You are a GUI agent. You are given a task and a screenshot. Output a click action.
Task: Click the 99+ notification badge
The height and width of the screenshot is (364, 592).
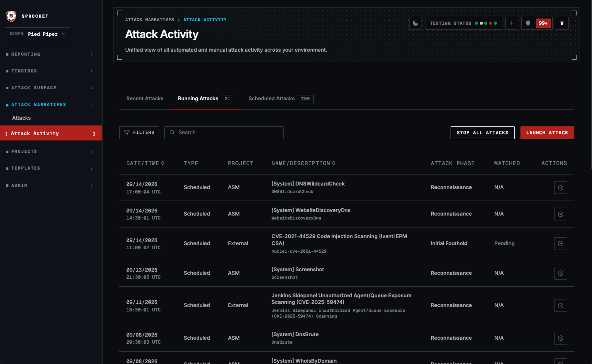[x=543, y=23]
